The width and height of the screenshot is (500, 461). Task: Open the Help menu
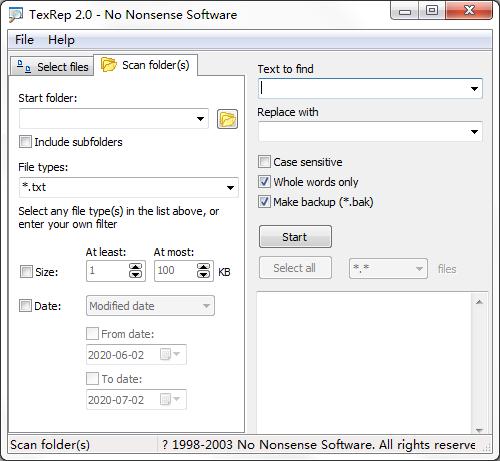[x=61, y=40]
